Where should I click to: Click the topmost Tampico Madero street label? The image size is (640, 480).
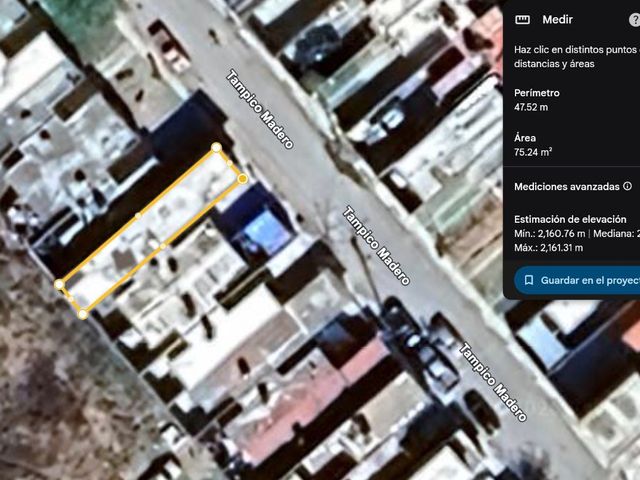point(260,109)
